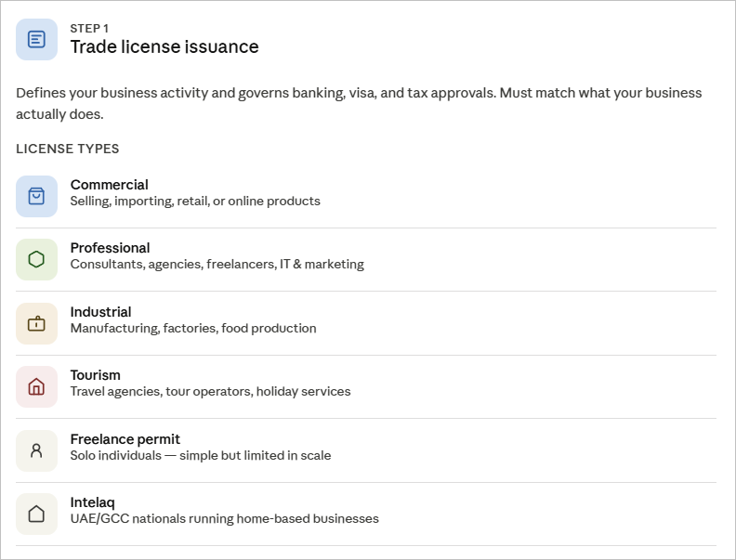Click the STEP 1 label
This screenshot has height=560, width=736.
pyautogui.click(x=89, y=28)
